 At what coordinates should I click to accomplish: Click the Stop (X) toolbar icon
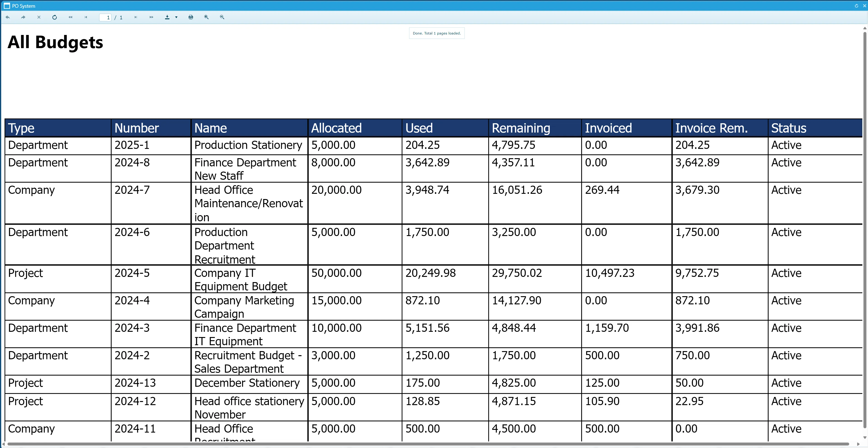pos(39,17)
